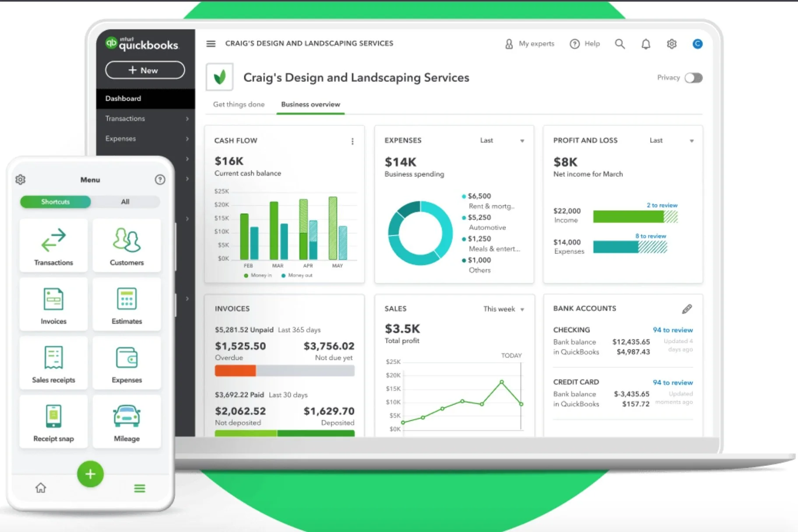The height and width of the screenshot is (532, 798).
Task: Select All toggle on phone menu
Action: click(x=125, y=202)
